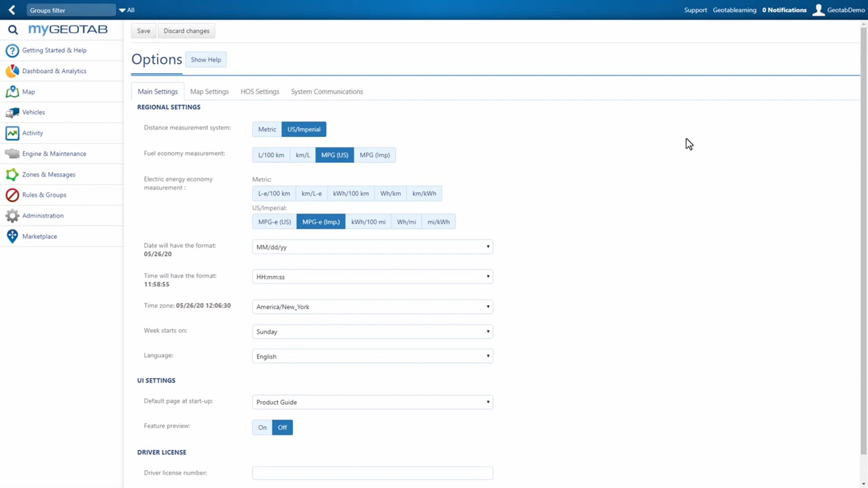The height and width of the screenshot is (488, 868).
Task: Turn Feature preview On
Action: coord(262,427)
